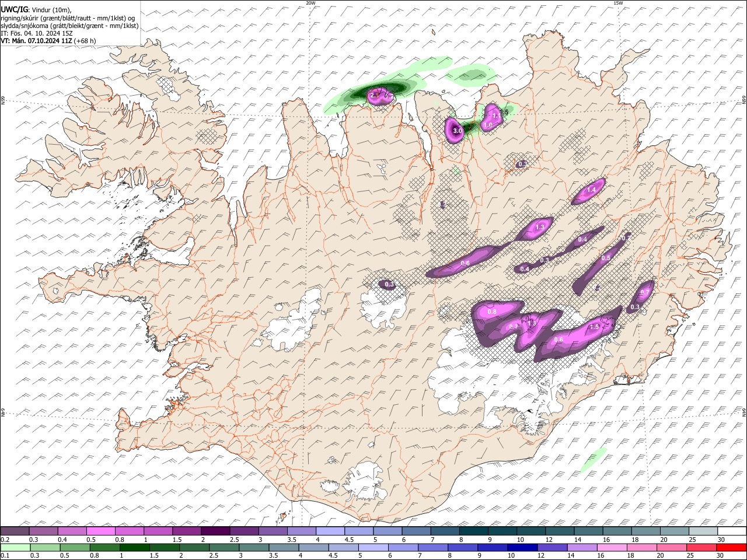Viewport: 747px width, 560px height.
Task: Select upper legend swatch between 1.5 and 2
Action: point(187,531)
